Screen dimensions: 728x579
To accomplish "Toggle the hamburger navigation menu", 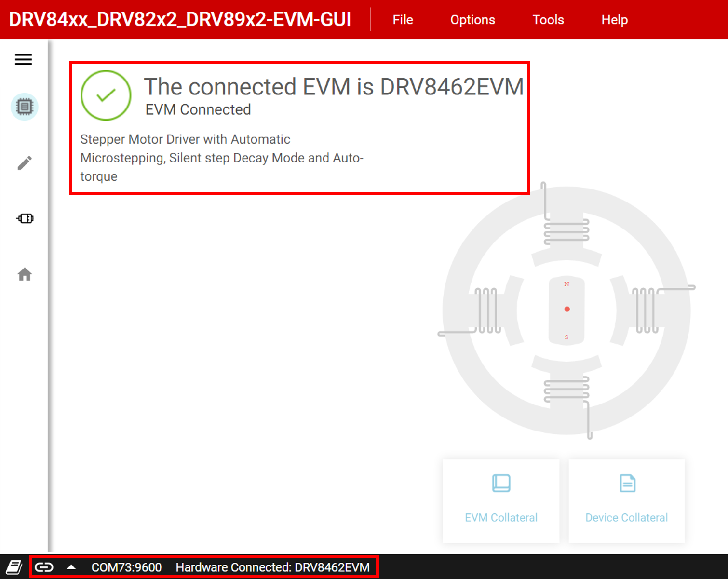I will pyautogui.click(x=23, y=59).
